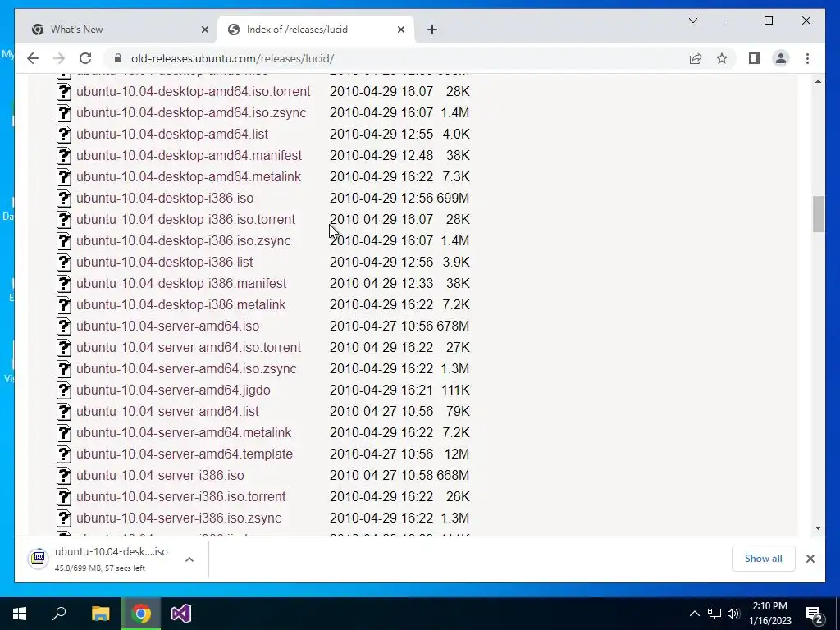Close the Index of /releases/lucid tab
This screenshot has width=840, height=630.
coord(400,30)
